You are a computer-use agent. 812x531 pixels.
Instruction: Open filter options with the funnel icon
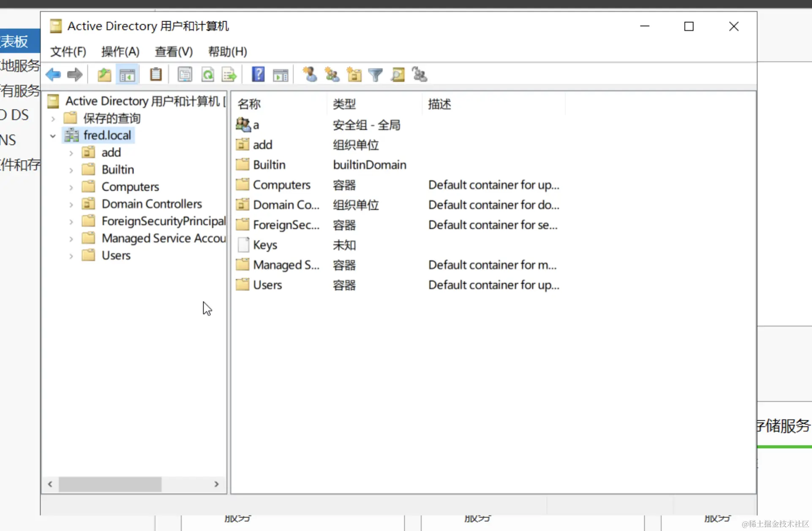[375, 75]
